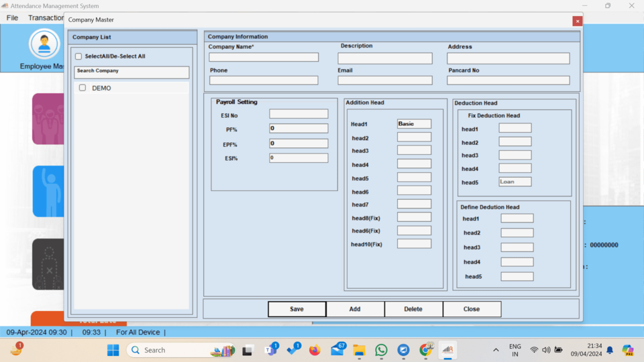Close the Company Master dialog with red X

tap(578, 21)
